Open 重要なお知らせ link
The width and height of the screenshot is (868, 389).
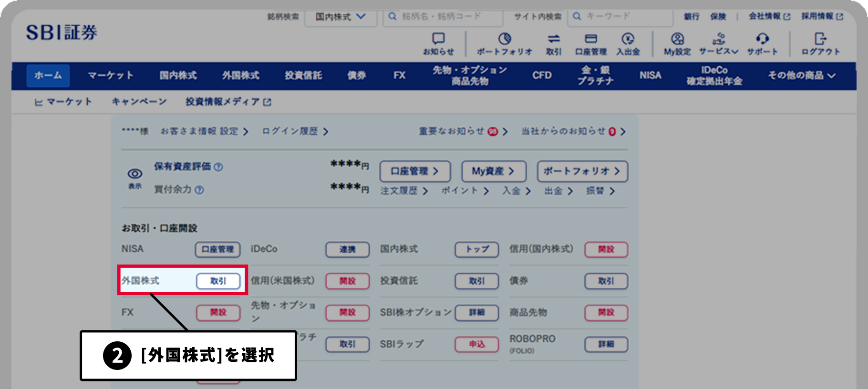[464, 132]
